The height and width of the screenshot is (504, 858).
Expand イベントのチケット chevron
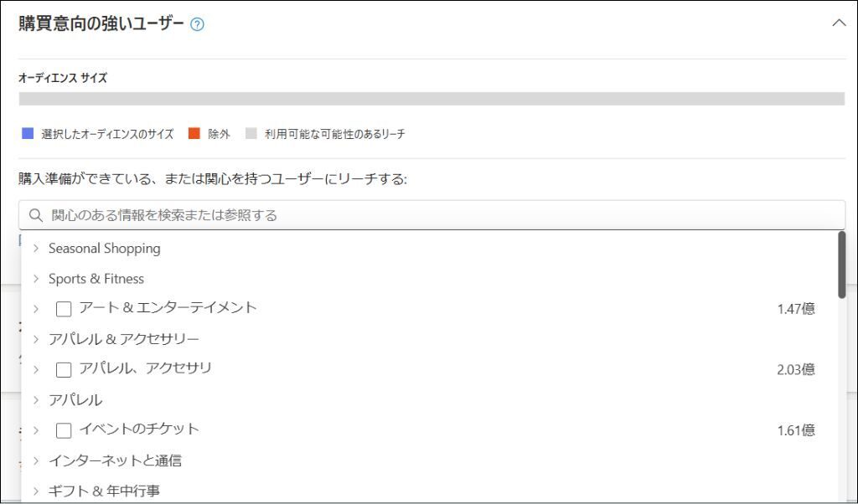click(x=36, y=430)
